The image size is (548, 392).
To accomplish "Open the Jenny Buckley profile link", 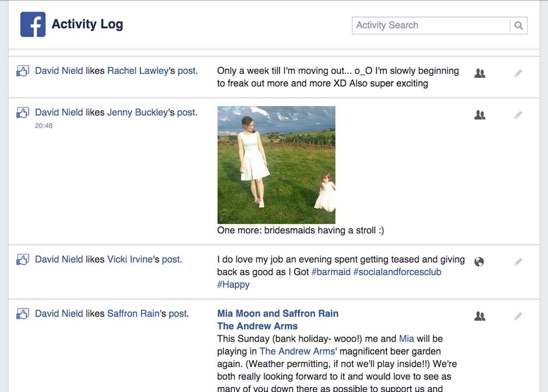I will [x=138, y=112].
